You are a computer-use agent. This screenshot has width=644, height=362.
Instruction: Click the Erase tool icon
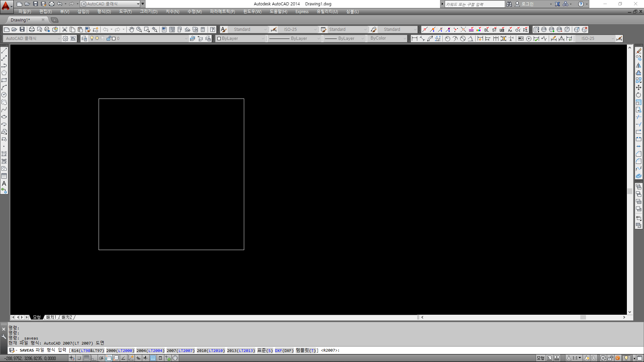(639, 51)
